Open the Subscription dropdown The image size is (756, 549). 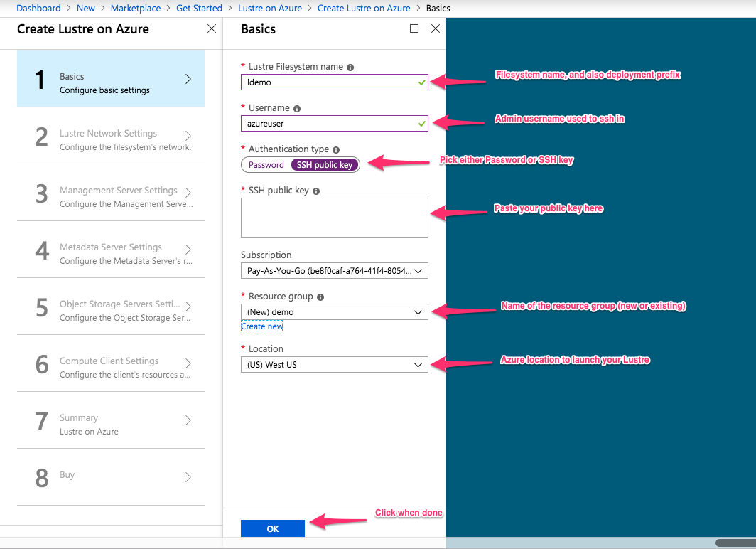tap(334, 271)
